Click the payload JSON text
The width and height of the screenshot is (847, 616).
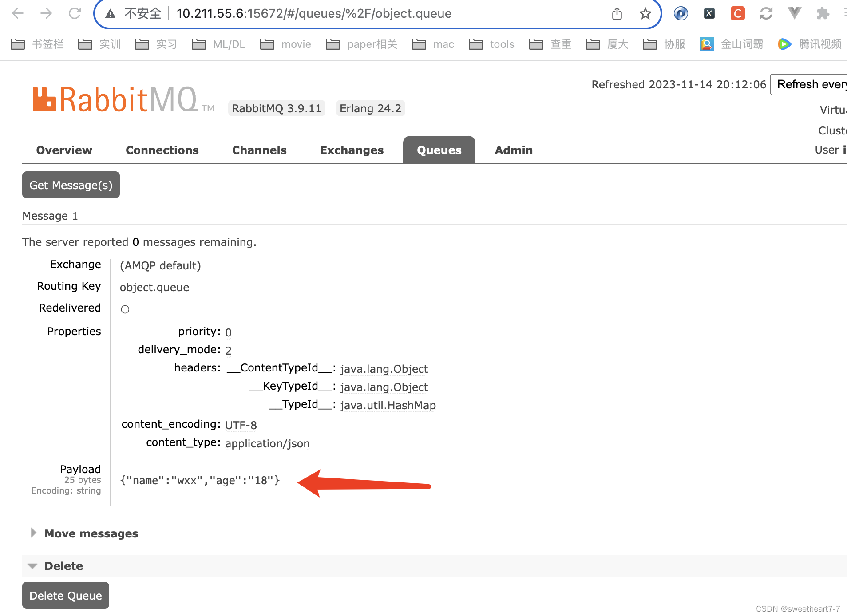tap(200, 480)
